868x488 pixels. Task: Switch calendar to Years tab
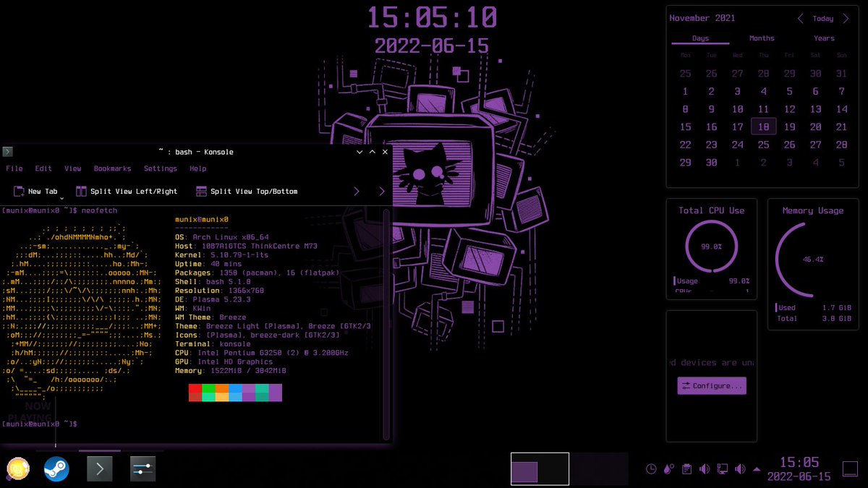(x=824, y=38)
